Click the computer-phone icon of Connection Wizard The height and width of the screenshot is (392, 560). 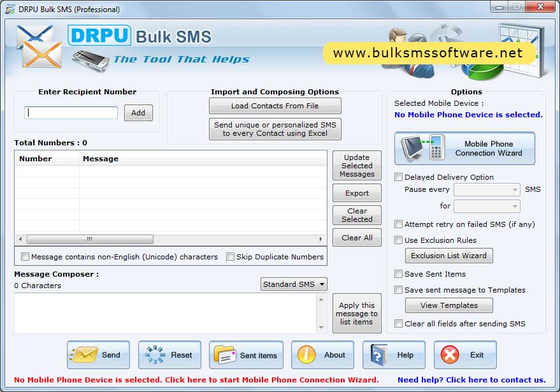coord(423,148)
